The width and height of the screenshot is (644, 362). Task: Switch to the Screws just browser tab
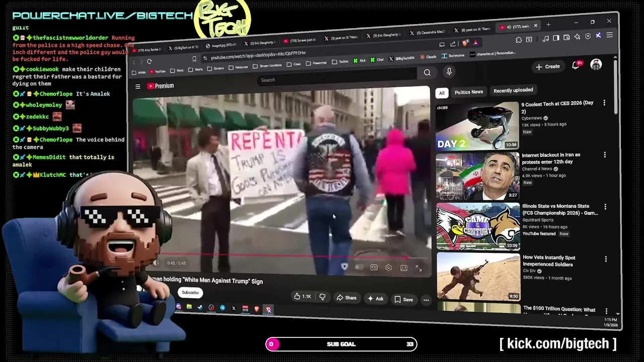tap(300, 40)
